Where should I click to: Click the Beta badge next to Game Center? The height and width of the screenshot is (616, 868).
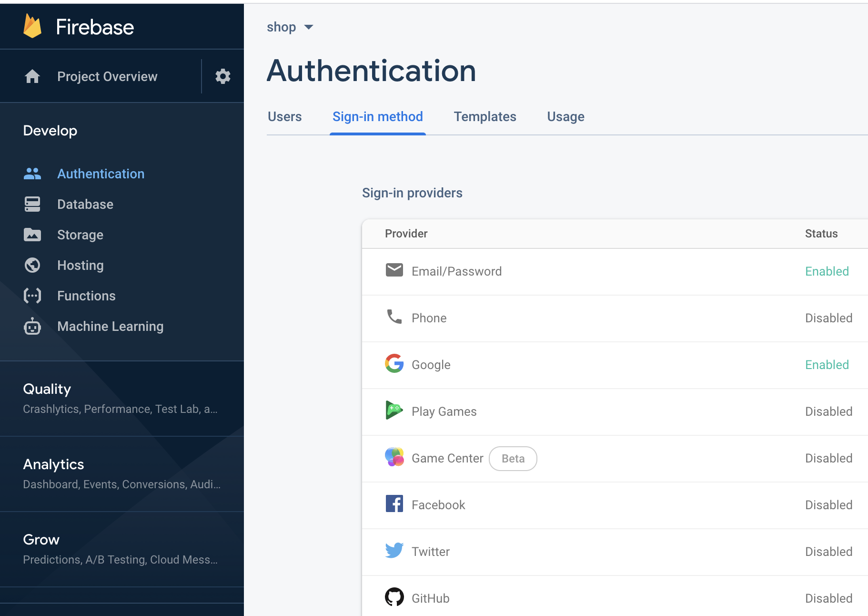pyautogui.click(x=513, y=459)
